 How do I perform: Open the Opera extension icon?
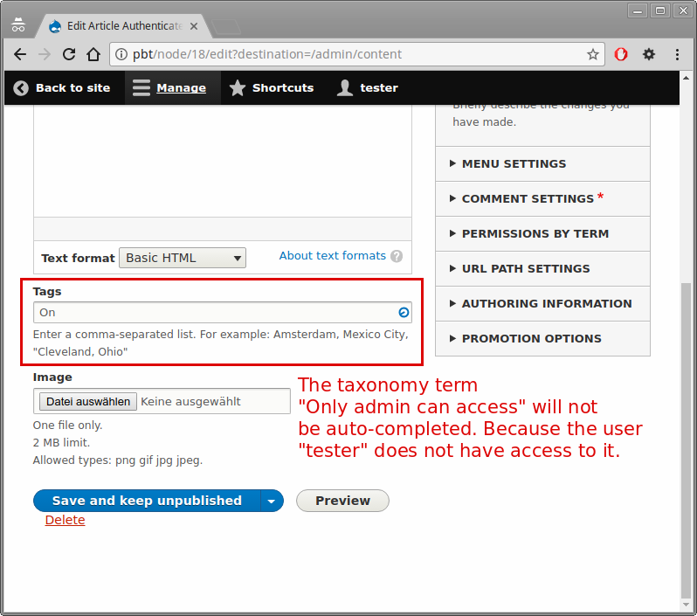tap(621, 54)
